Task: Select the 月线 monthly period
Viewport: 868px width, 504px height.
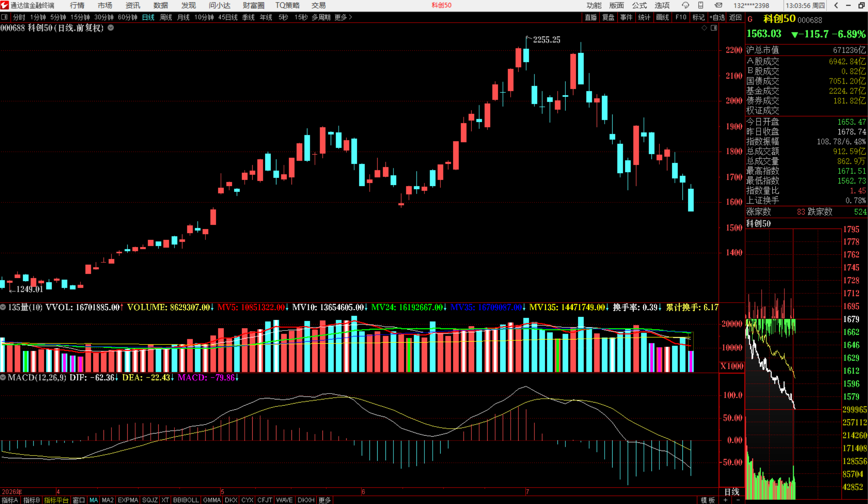Action: (183, 17)
